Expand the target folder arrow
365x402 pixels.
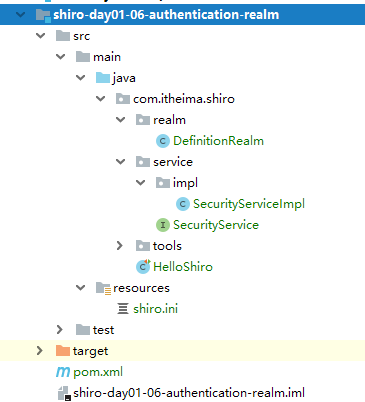point(40,351)
